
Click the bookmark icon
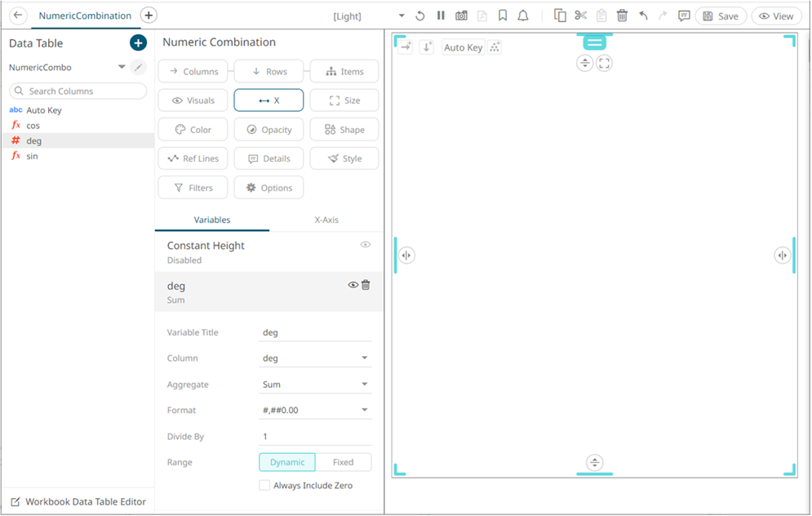click(503, 16)
